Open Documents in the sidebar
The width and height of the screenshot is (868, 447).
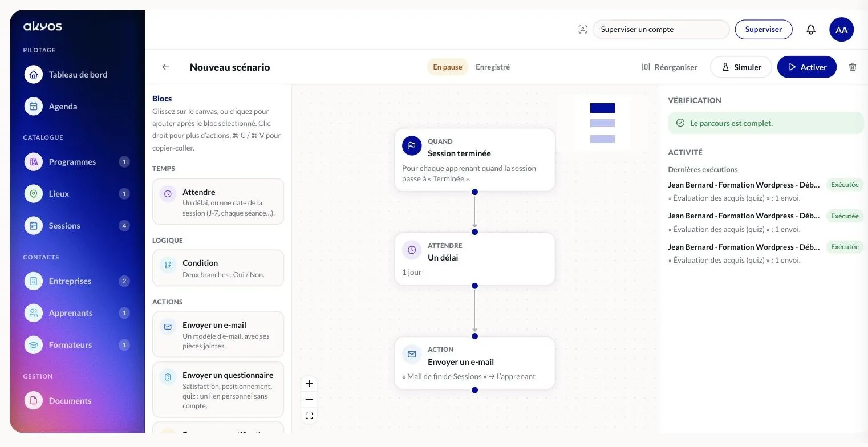click(77, 401)
